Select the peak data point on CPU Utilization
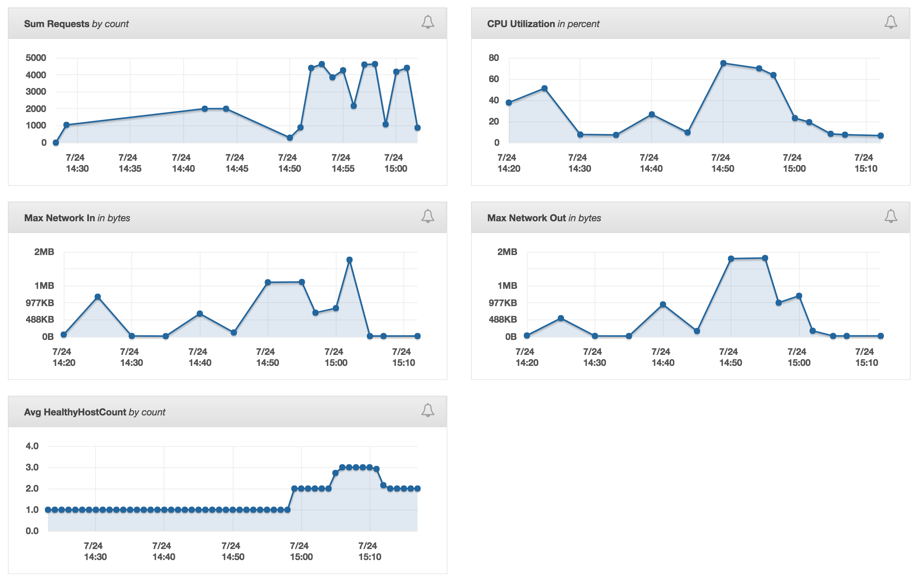Viewport: 924px width, 584px height. point(723,62)
